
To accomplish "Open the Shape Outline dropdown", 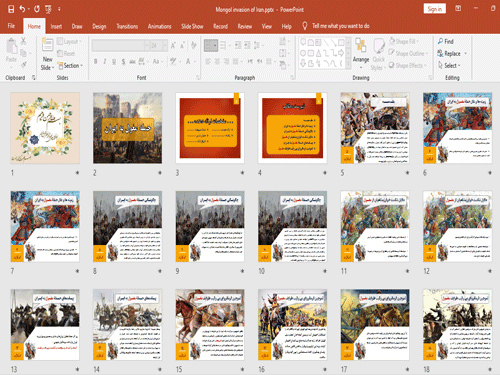I will pos(408,53).
